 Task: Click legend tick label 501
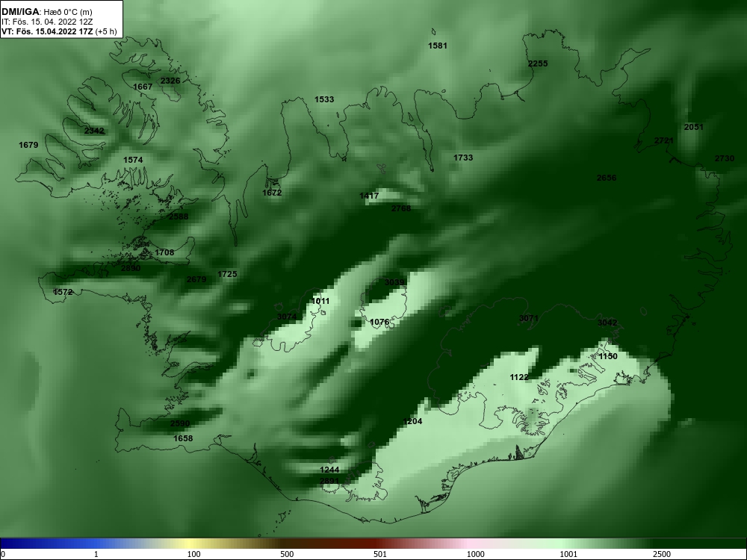click(x=380, y=554)
